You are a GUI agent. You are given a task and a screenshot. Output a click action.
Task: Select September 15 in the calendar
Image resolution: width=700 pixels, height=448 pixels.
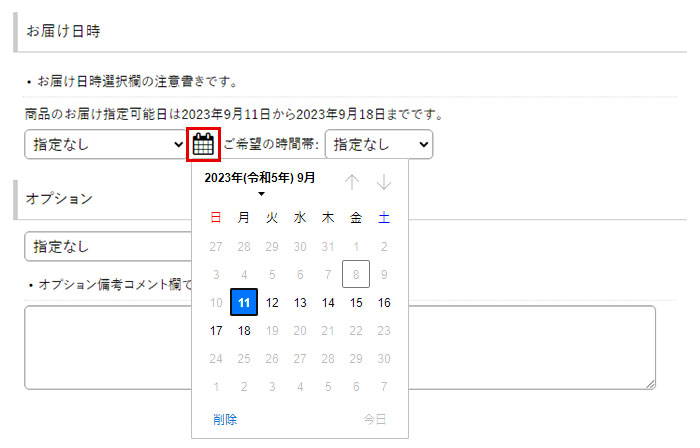click(356, 303)
